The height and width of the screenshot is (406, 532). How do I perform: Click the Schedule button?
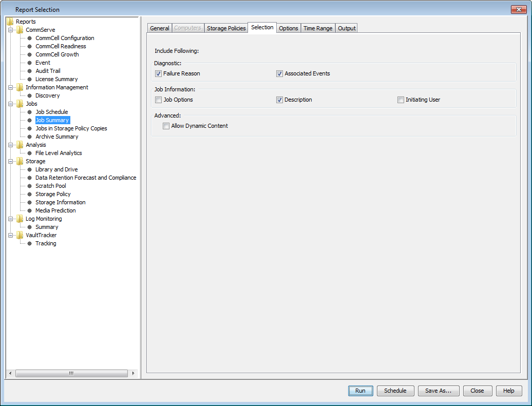[395, 391]
